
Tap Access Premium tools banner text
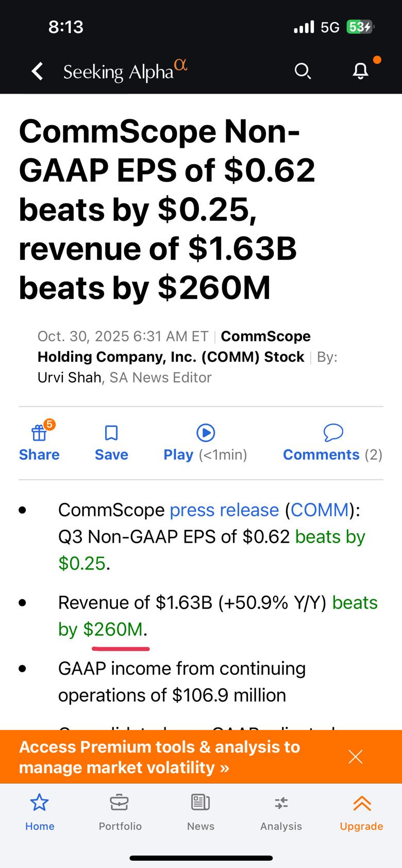[160, 757]
